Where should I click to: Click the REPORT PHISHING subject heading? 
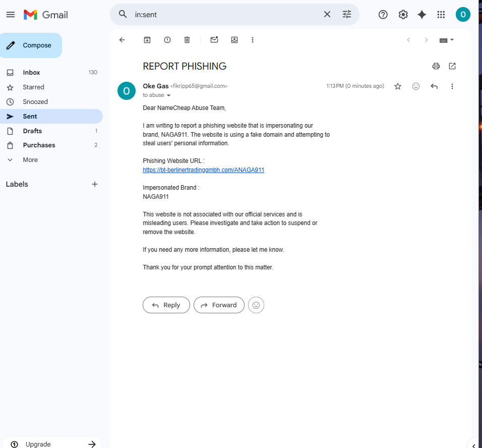pyautogui.click(x=185, y=66)
